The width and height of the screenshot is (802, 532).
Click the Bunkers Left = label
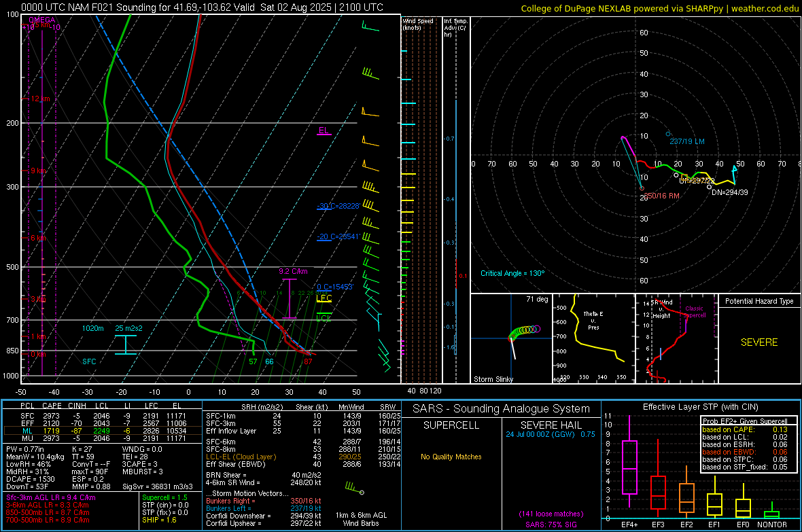point(228,508)
